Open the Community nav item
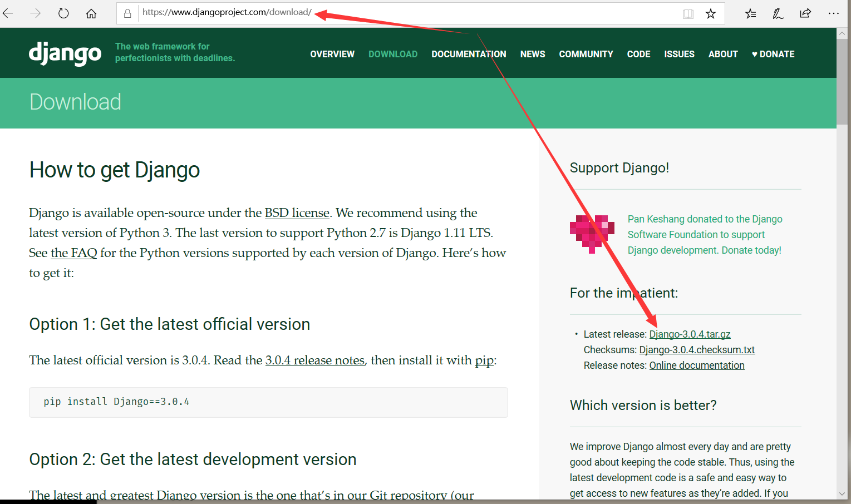851x504 pixels. click(x=586, y=54)
